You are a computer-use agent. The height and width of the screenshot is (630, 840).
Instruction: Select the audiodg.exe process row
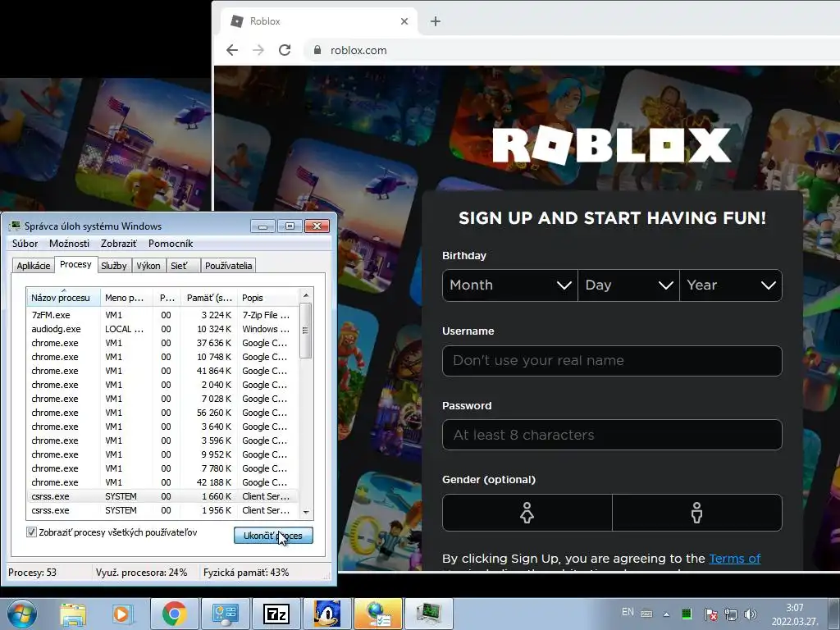[162, 329]
